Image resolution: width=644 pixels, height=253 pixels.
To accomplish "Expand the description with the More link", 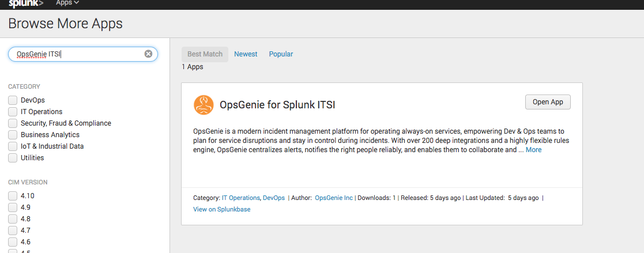I will tap(533, 150).
